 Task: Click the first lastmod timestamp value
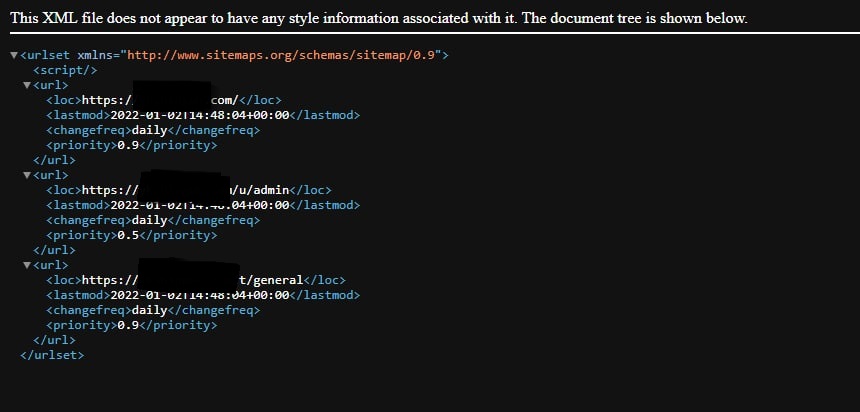coord(200,115)
